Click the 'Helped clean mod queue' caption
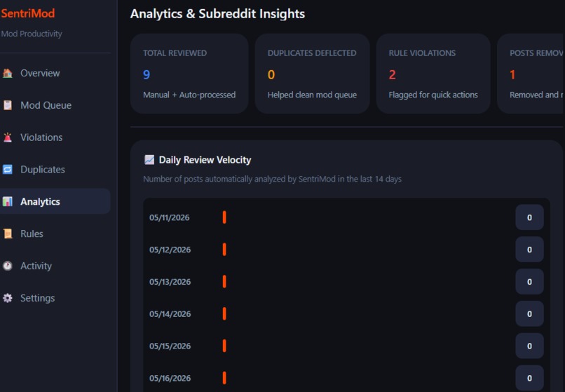The width and height of the screenshot is (565, 392). tap(312, 95)
